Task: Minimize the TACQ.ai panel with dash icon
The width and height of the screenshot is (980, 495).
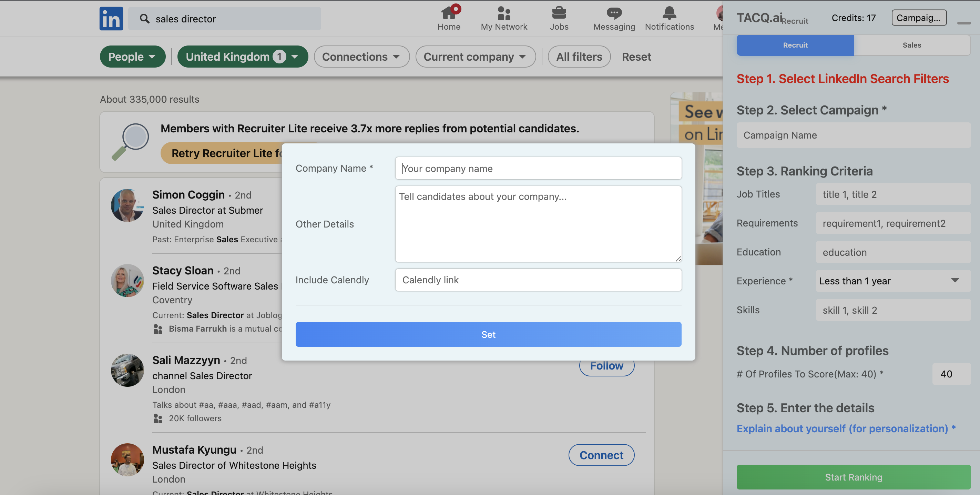Action: 964,23
